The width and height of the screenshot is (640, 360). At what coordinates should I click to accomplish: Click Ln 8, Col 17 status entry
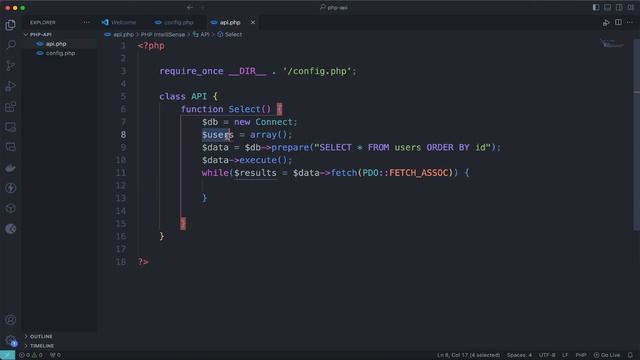coord(468,355)
